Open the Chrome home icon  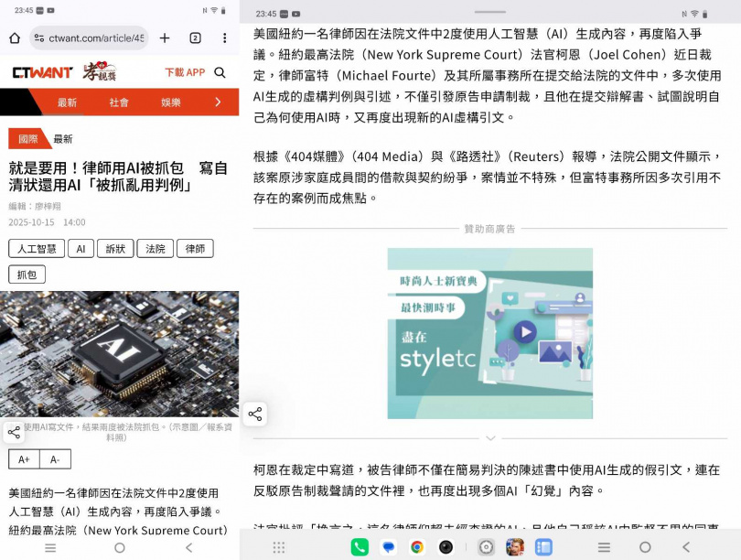pos(16,38)
